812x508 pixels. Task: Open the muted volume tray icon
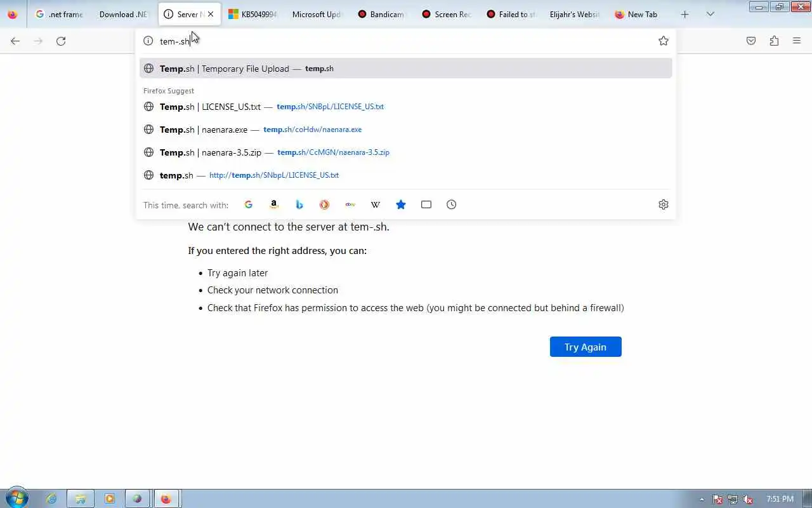[748, 499]
